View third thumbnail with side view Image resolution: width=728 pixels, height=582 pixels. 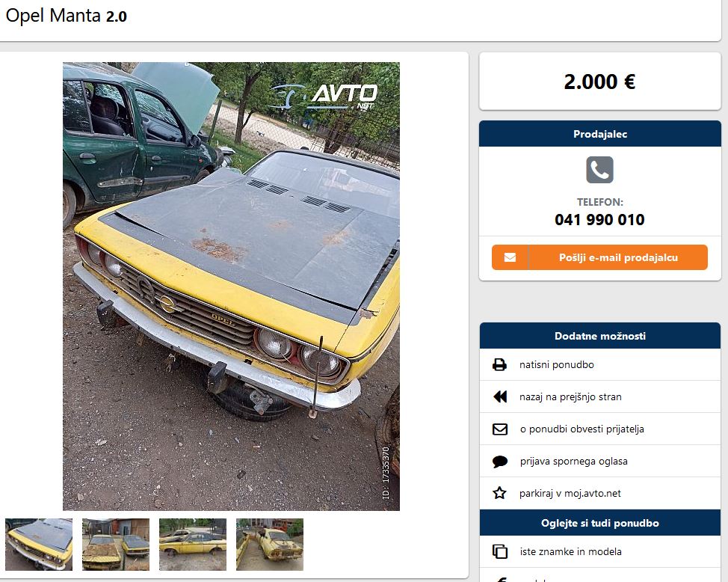click(x=193, y=545)
